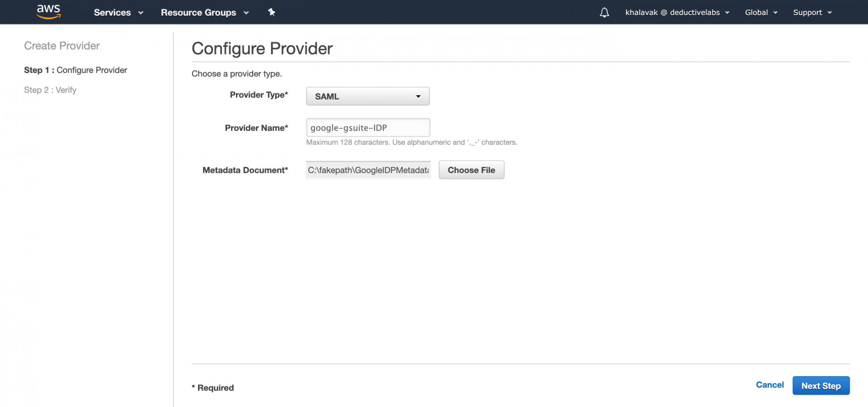Screen dimensions: 868x407
Task: Click the Create Provider sidebar heading
Action: tap(62, 46)
